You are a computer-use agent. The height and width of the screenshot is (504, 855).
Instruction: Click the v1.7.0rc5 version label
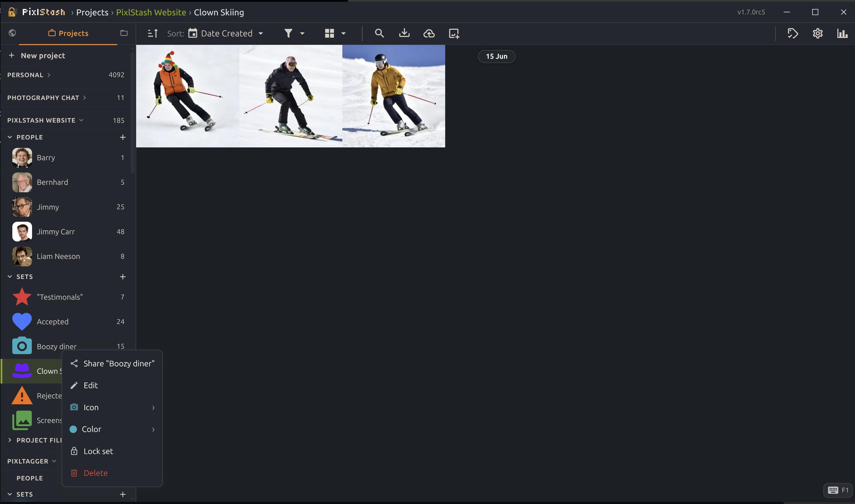(751, 12)
